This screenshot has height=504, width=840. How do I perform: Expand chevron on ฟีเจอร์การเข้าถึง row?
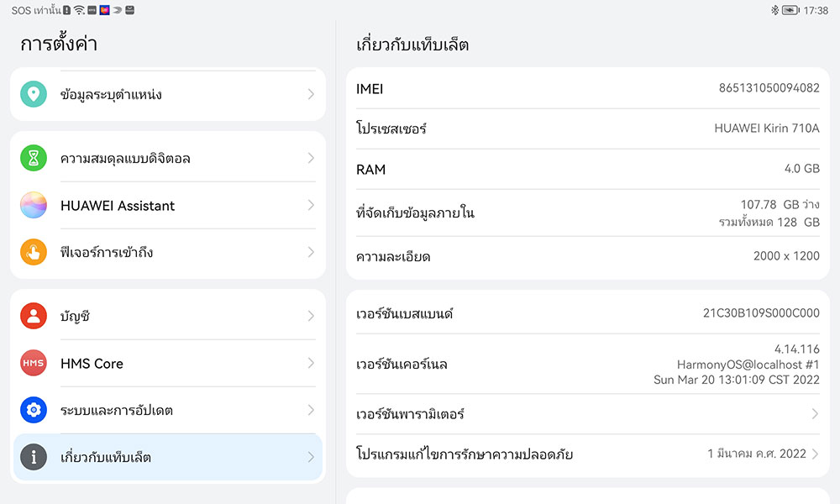[x=311, y=252]
